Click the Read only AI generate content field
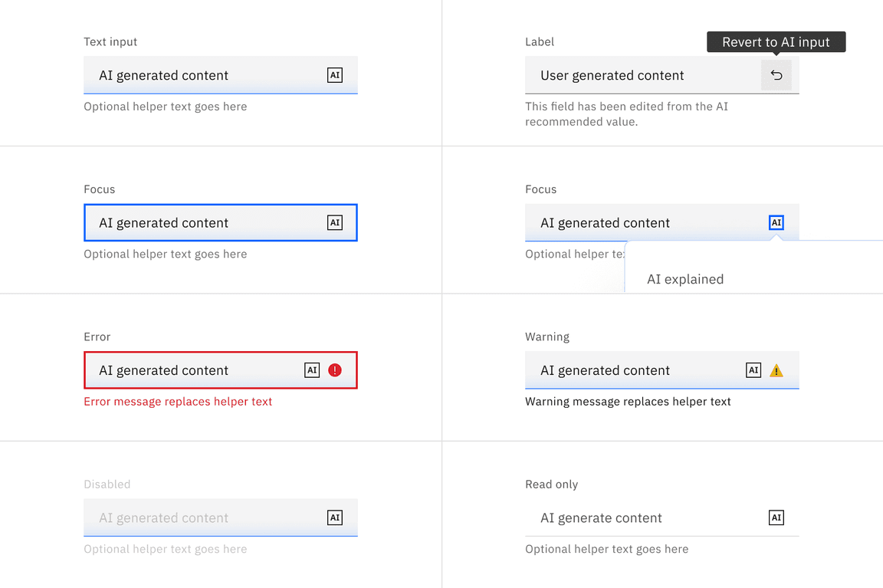The height and width of the screenshot is (588, 883). [636, 518]
